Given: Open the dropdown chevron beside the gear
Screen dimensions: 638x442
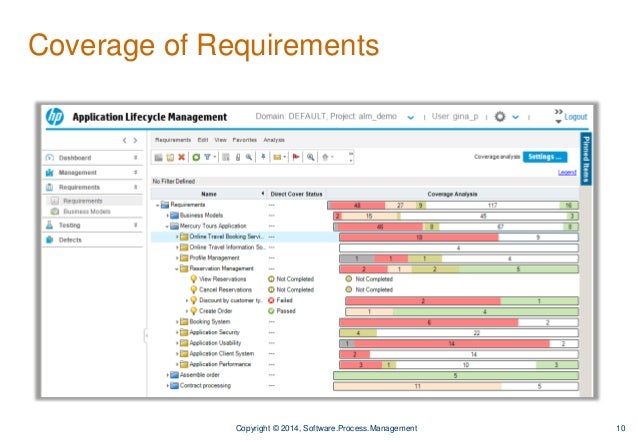Looking at the screenshot, I should [x=516, y=117].
